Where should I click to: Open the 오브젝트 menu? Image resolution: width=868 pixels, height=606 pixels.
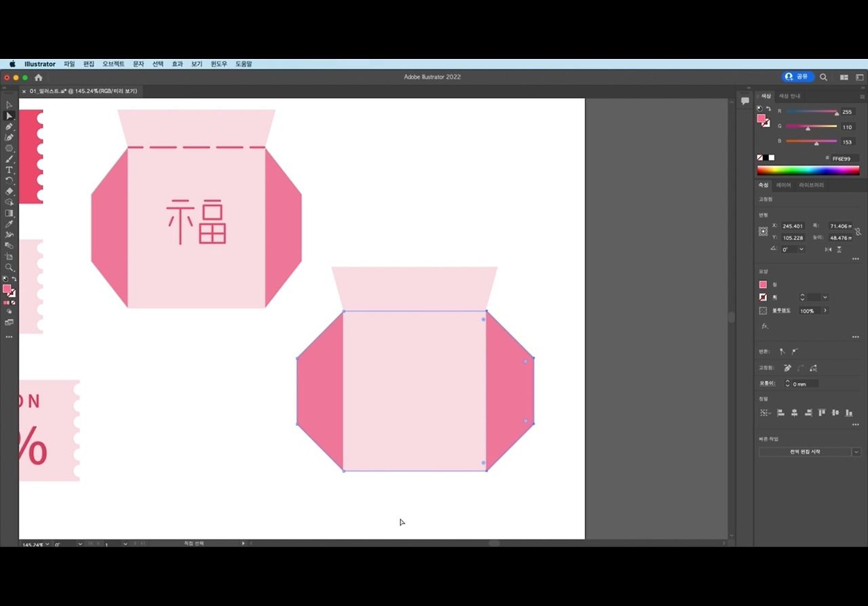point(113,64)
